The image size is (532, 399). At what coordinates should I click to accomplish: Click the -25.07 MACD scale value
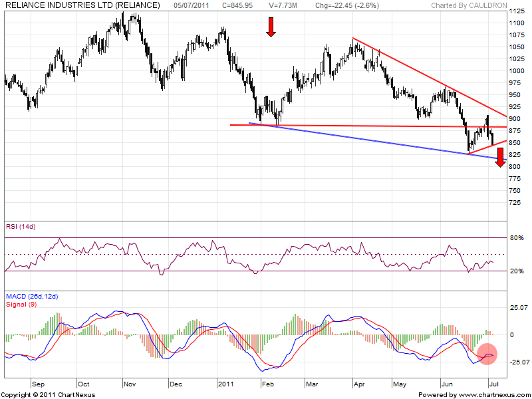[x=519, y=362]
